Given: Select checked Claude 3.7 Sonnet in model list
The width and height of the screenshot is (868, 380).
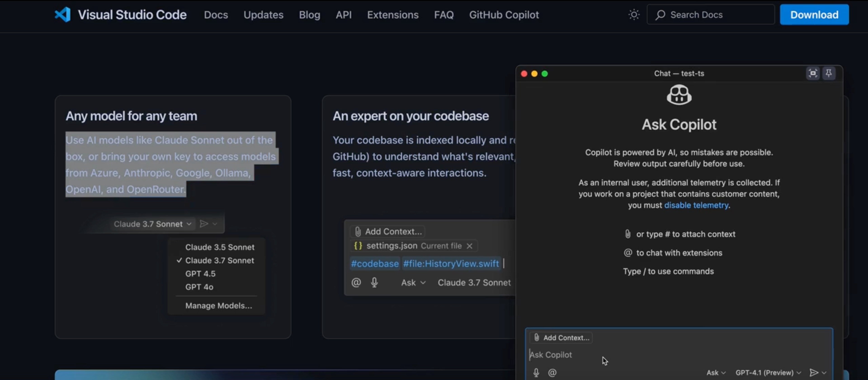Looking at the screenshot, I should (220, 260).
